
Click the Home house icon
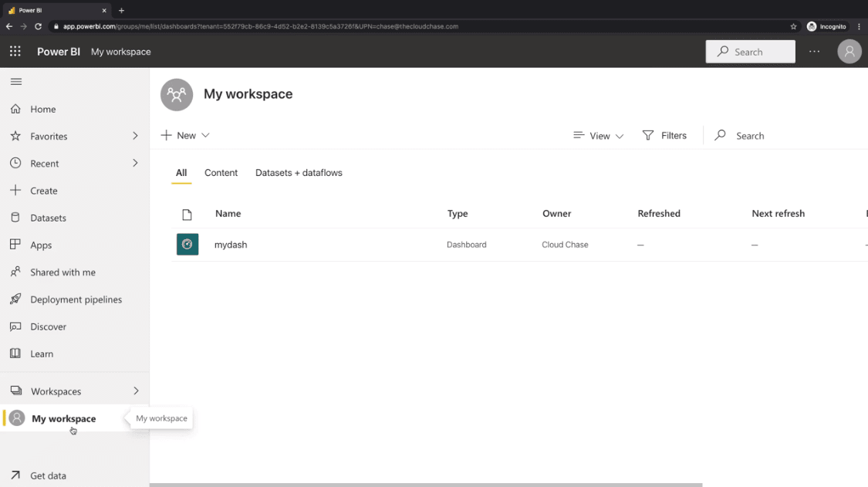pos(15,109)
